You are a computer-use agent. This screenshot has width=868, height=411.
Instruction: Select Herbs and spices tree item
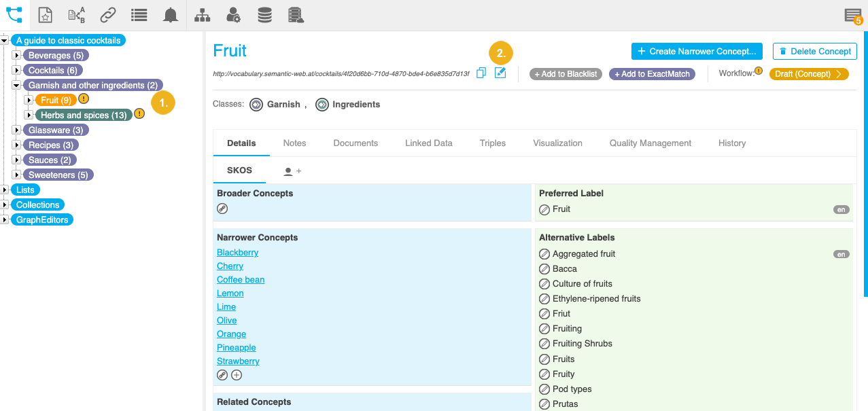[x=83, y=115]
